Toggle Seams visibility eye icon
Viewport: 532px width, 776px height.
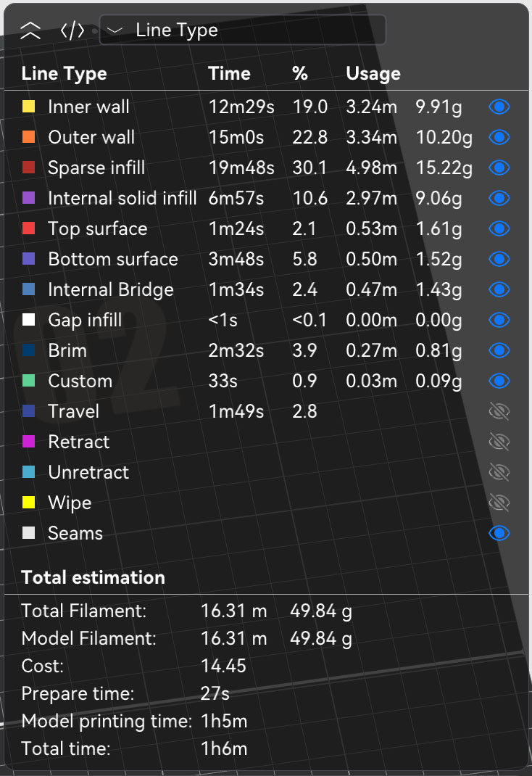[x=499, y=534]
